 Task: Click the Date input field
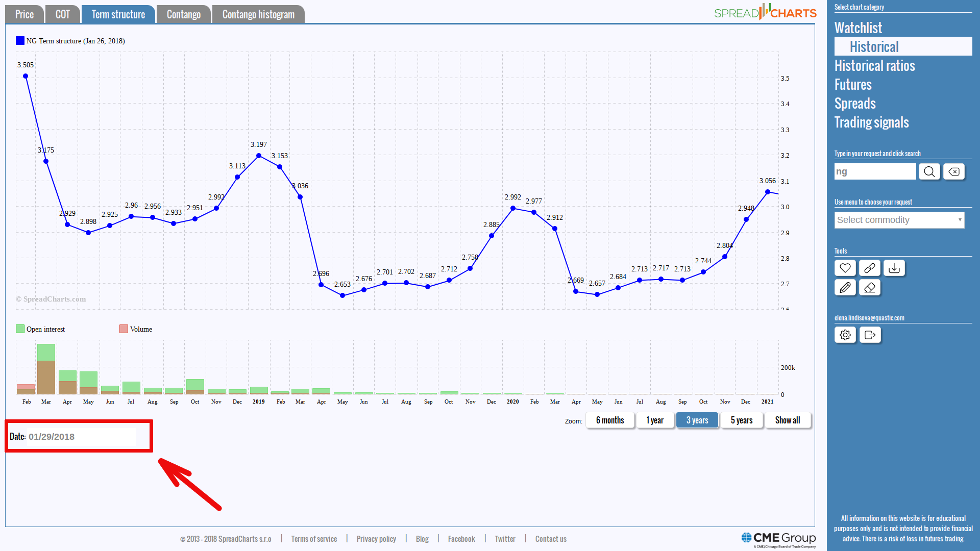click(82, 437)
